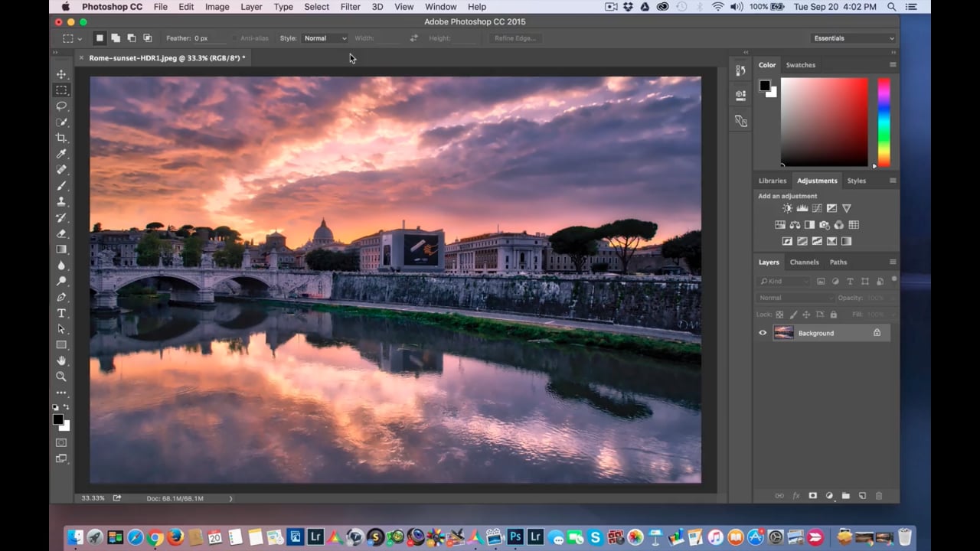Pick a color in the red color field
Image resolution: width=980 pixels, height=551 pixels.
(x=825, y=122)
